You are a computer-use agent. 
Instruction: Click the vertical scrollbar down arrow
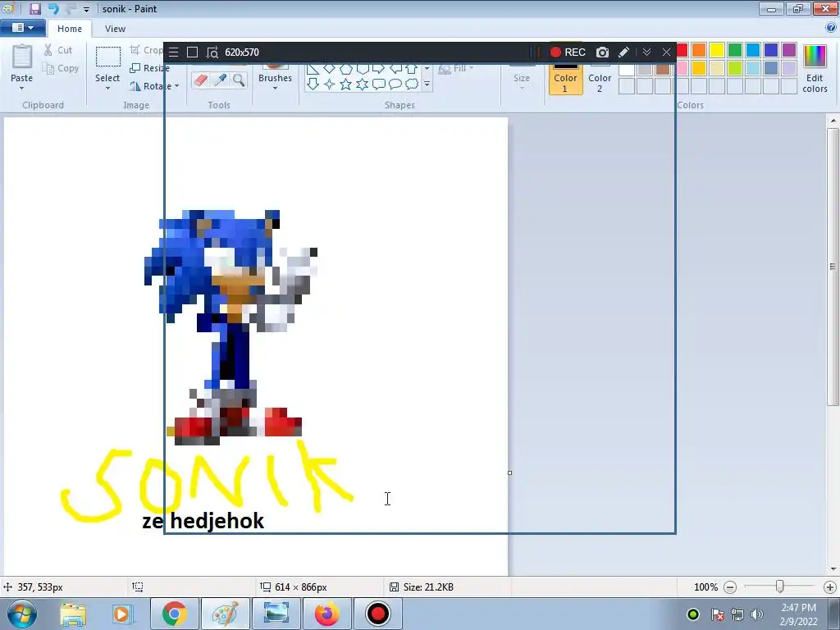pyautogui.click(x=833, y=569)
